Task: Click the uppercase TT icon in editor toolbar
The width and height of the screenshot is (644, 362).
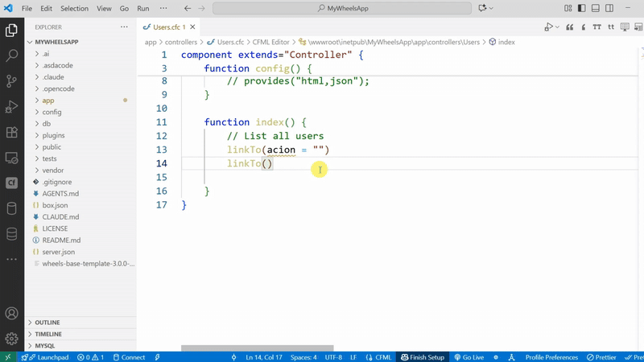Action: [x=597, y=27]
